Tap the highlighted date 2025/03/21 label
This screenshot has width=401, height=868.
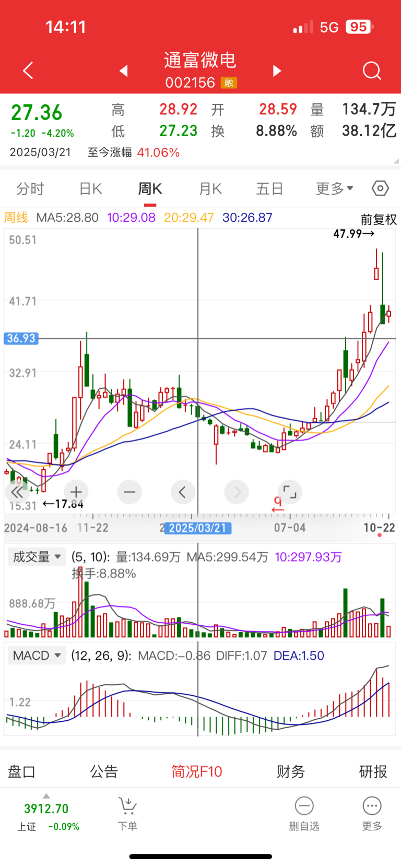click(x=197, y=528)
